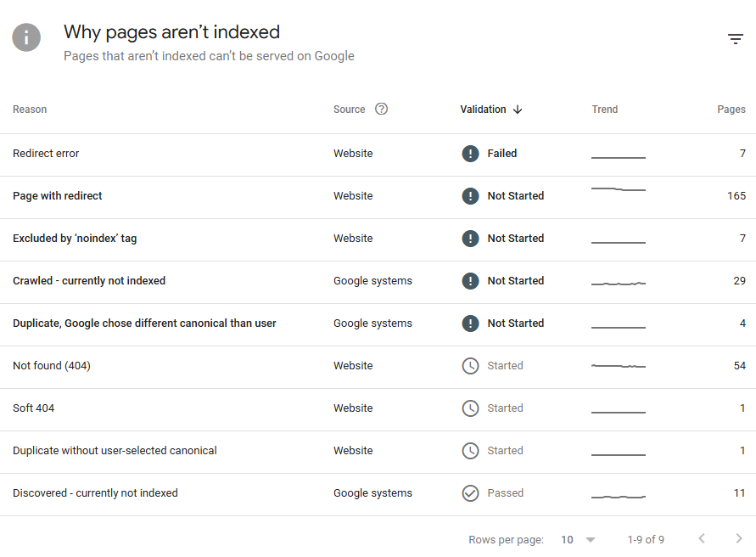Click the clock icon in Soft 404 row
756x557 pixels.
[470, 408]
